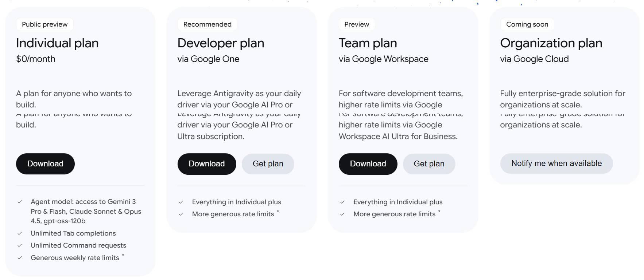Click checkmark beside Team Everything in Individual plus
This screenshot has height=280, width=644.
(342, 202)
